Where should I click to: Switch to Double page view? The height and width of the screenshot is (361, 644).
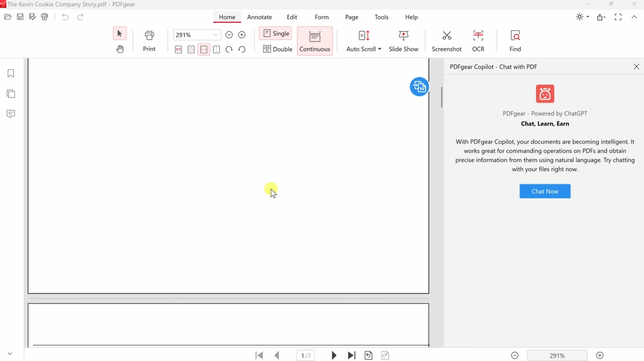click(278, 49)
